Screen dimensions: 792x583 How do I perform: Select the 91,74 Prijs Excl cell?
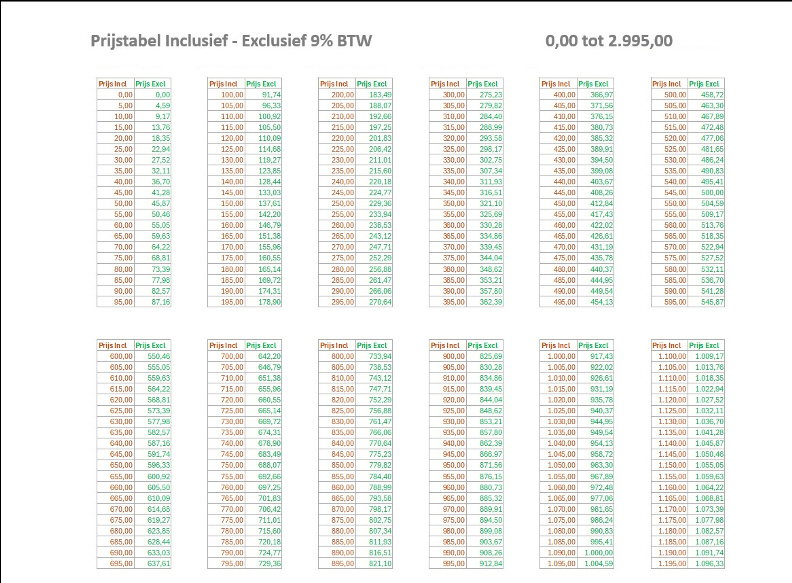(263, 94)
